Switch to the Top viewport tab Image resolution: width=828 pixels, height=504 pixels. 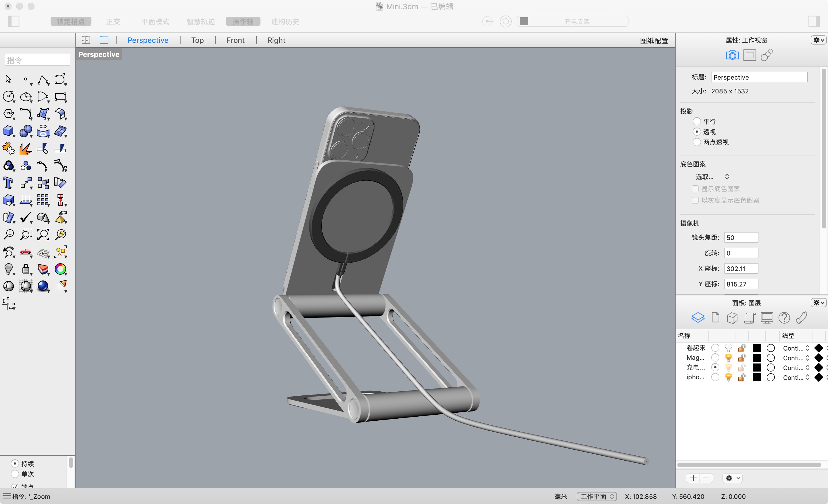coord(197,40)
